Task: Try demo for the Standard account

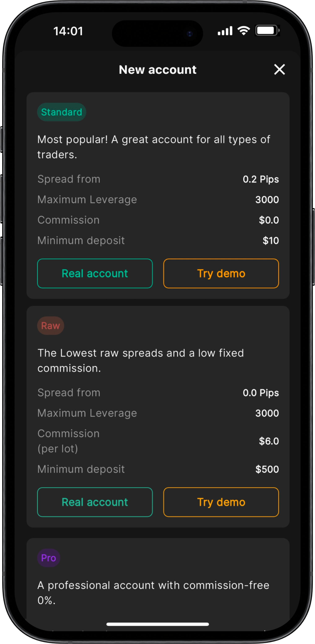Action: point(221,273)
